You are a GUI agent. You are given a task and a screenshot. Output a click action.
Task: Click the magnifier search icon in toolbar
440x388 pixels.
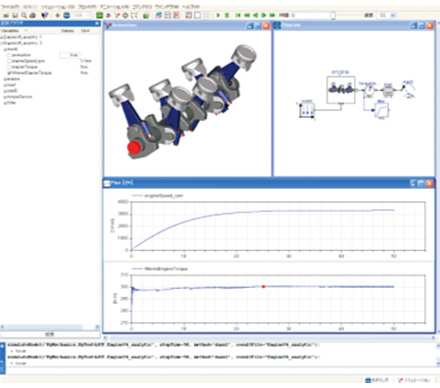click(x=24, y=15)
